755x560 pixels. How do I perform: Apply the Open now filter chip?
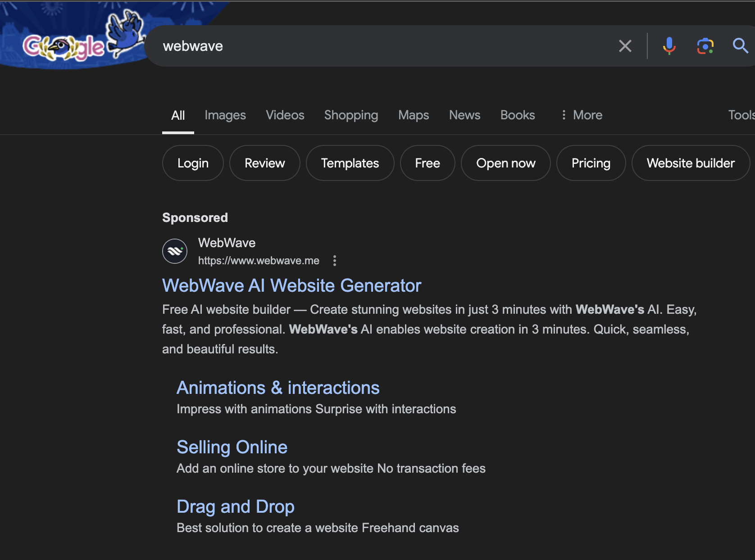coord(506,163)
